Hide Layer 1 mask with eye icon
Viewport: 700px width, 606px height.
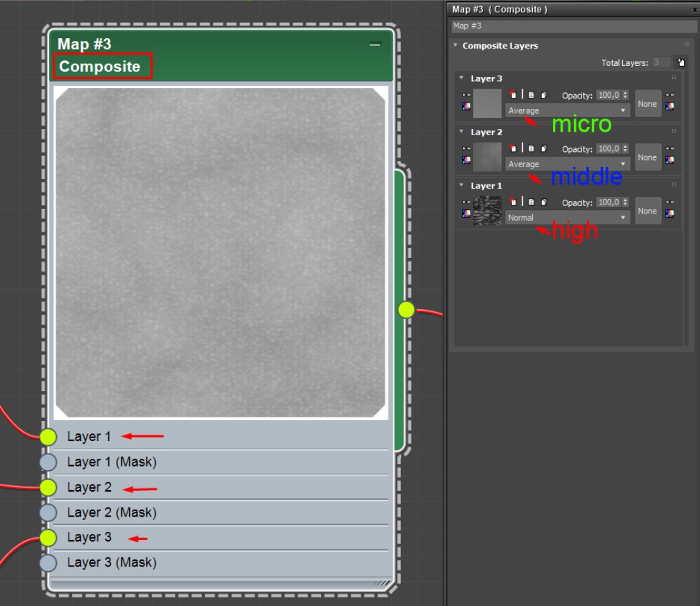669,202
